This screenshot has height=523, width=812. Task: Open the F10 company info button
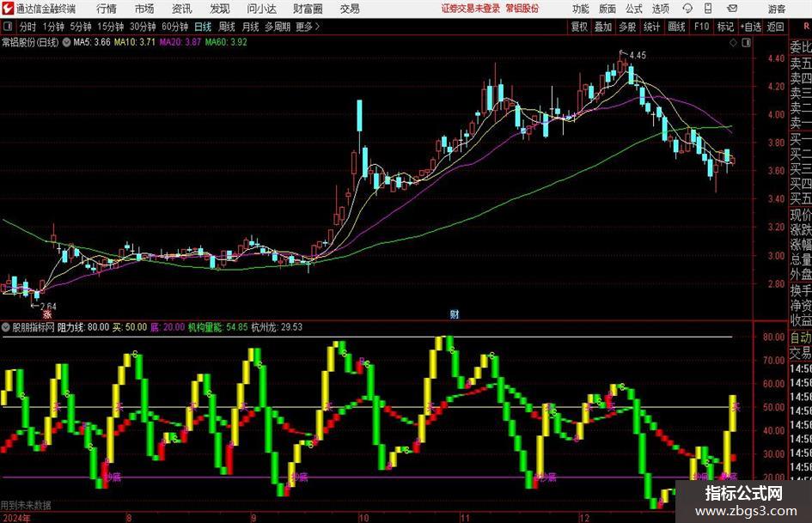point(702,27)
